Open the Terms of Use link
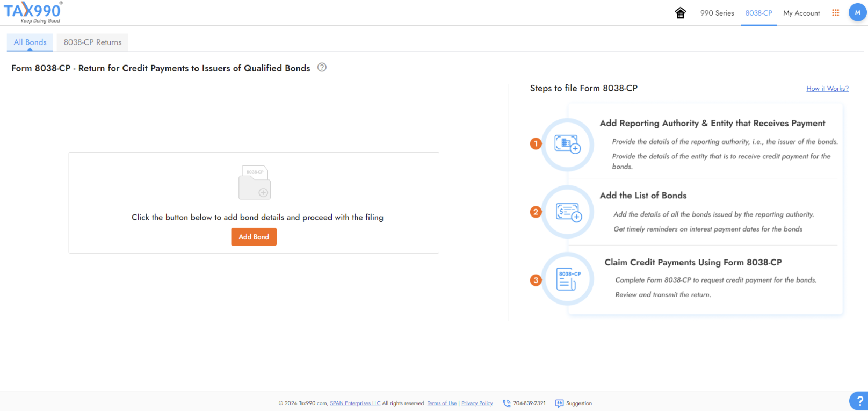 click(442, 403)
